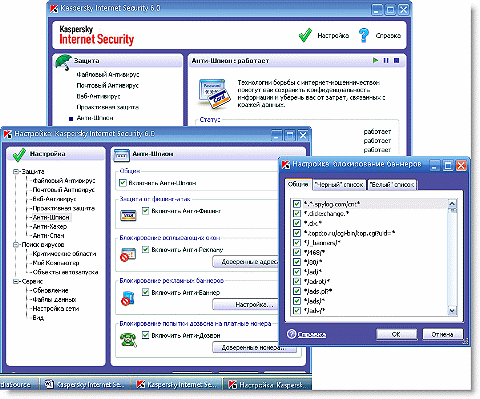This screenshot has height=399, width=480.
Task: Uncheck the */adobj/* banner rule checkbox
Action: click(x=296, y=281)
